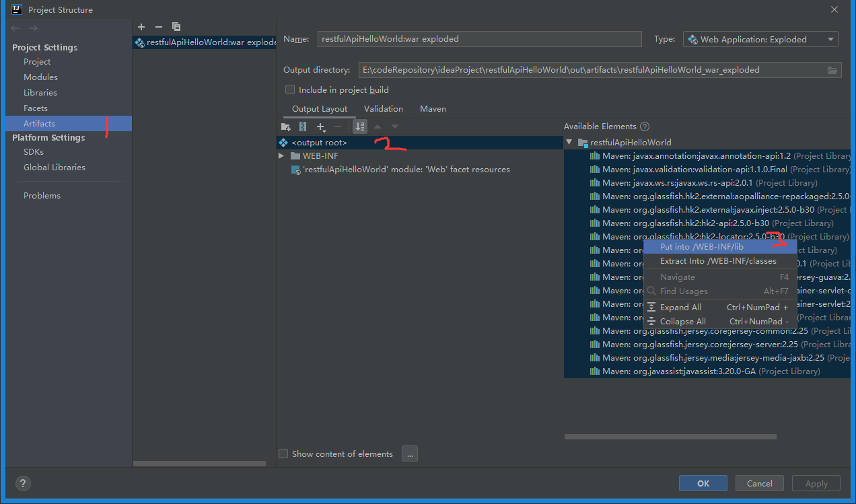Open the Add Copy Of plus dropdown
The width and height of the screenshot is (856, 504).
pos(321,127)
